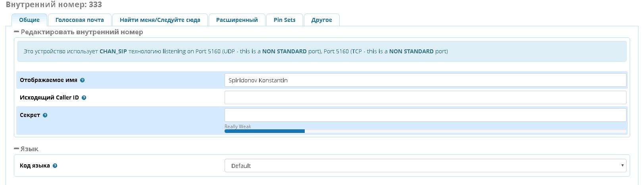644x185 pixels.
Task: Switch to the Общие tab
Action: 29,20
